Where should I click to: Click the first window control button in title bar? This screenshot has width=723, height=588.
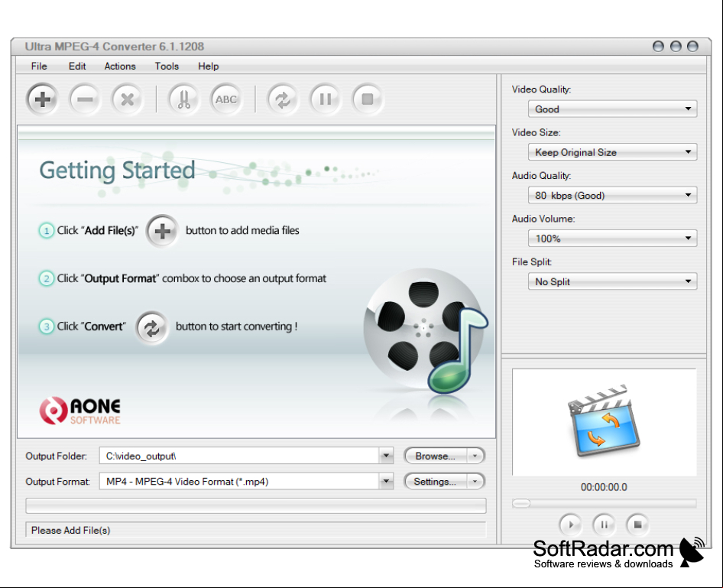(658, 46)
